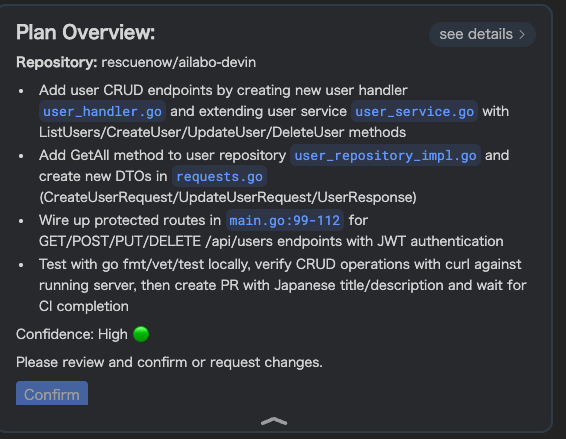Open the requests.go file link

(x=219, y=177)
